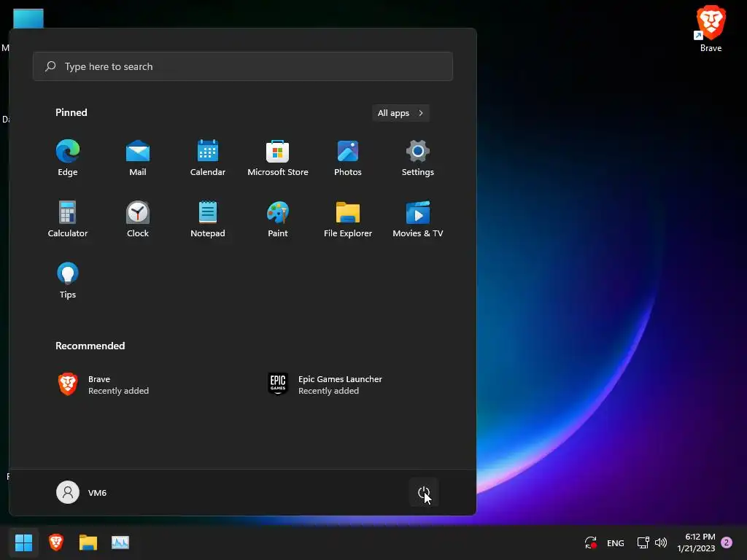Open the performance monitor taskbar icon
The image size is (747, 560).
(120, 542)
